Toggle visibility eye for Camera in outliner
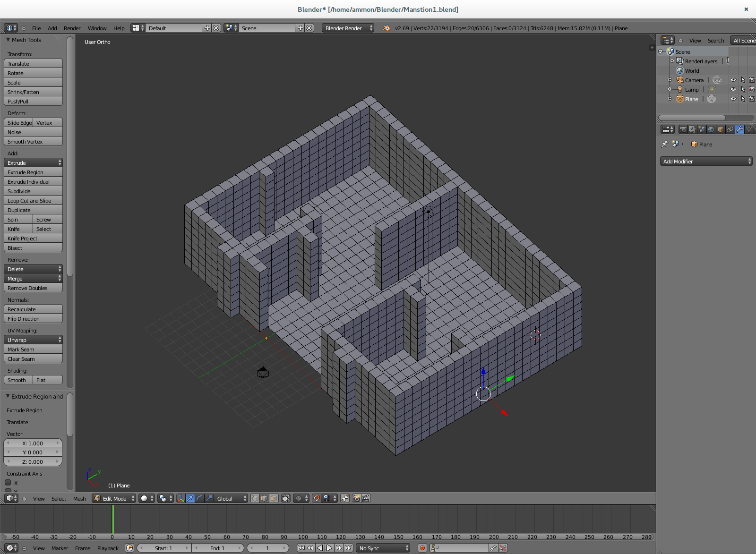The height and width of the screenshot is (554, 756). click(x=733, y=80)
